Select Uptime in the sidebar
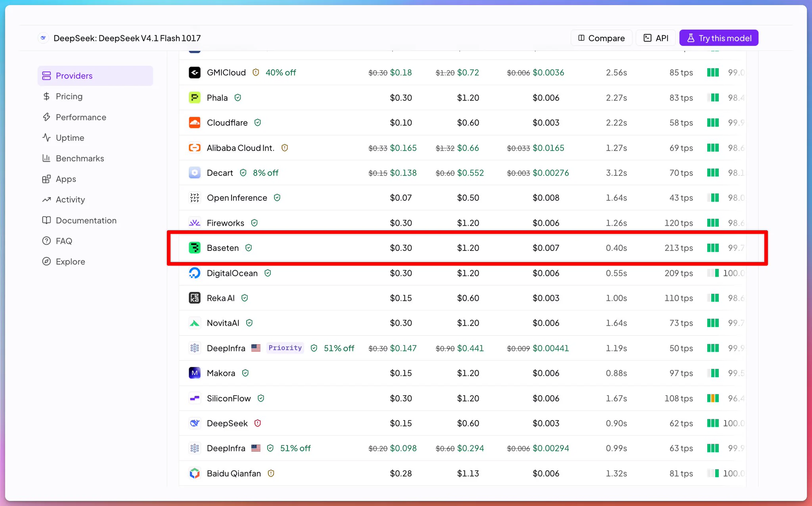Image resolution: width=812 pixels, height=506 pixels. (x=95, y=138)
